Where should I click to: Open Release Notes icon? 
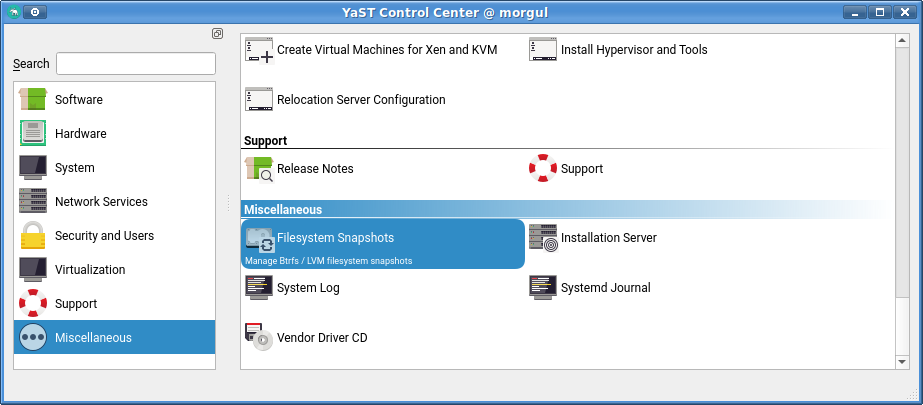(x=259, y=169)
